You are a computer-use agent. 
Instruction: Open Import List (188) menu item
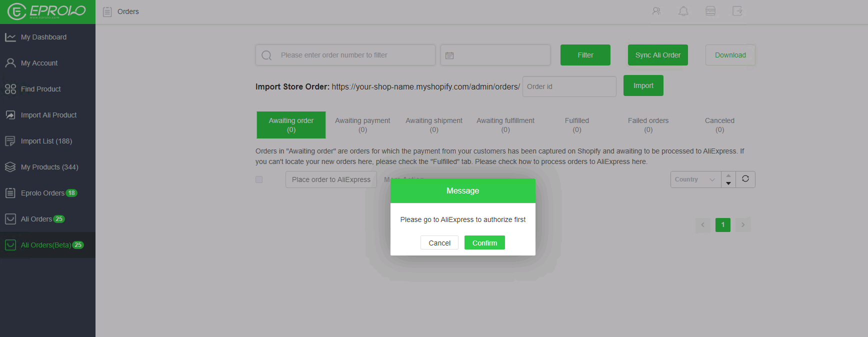tap(47, 141)
